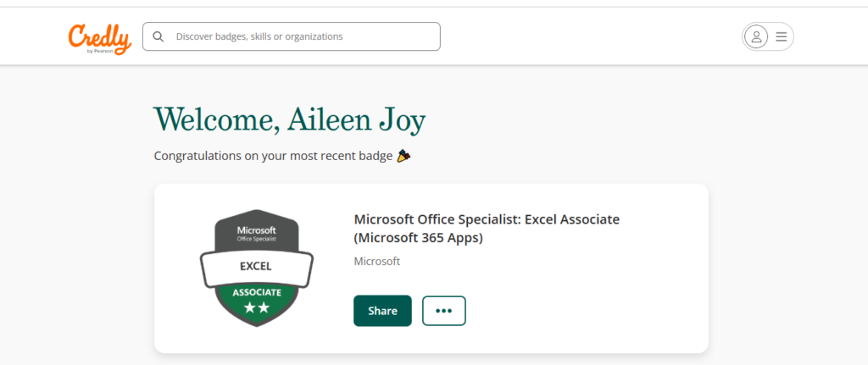
Task: Select the Excel Associate badge image
Action: (x=256, y=268)
